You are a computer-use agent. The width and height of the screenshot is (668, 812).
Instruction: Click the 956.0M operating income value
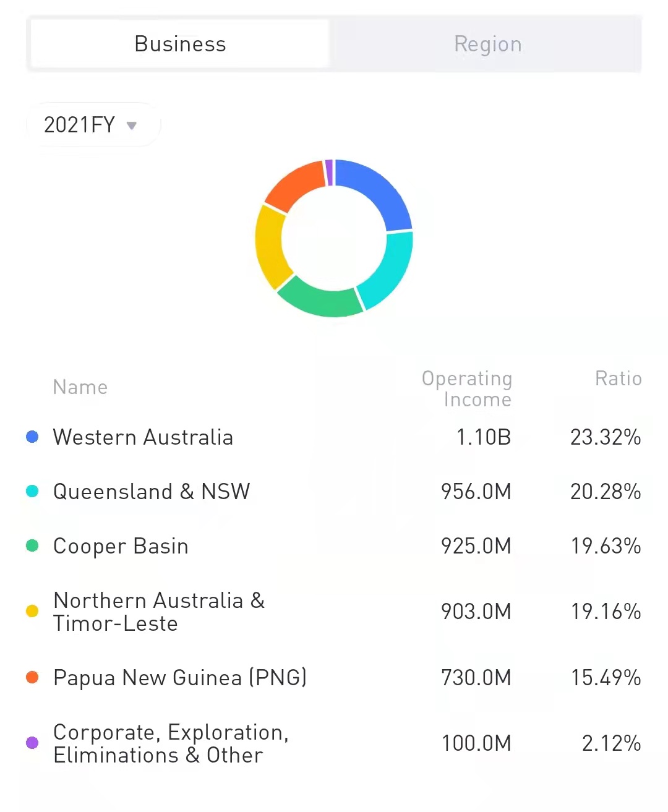476,492
